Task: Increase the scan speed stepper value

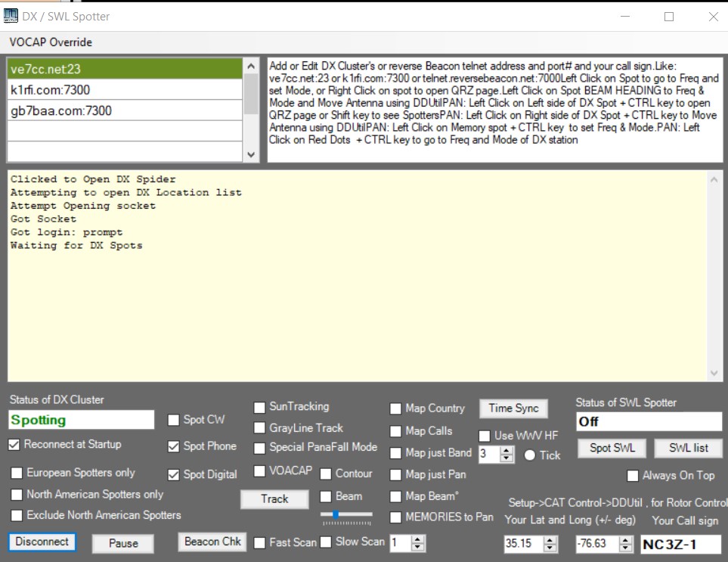Action: [418, 538]
